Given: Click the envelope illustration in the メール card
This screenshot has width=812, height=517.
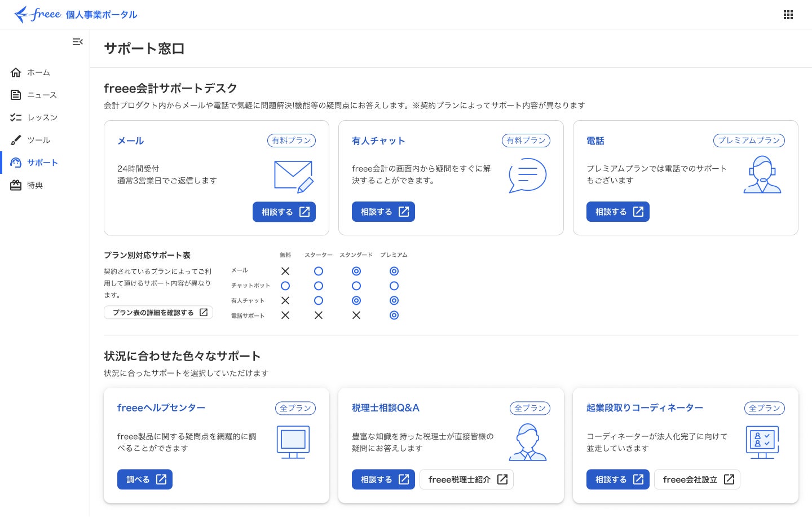Looking at the screenshot, I should click(294, 177).
